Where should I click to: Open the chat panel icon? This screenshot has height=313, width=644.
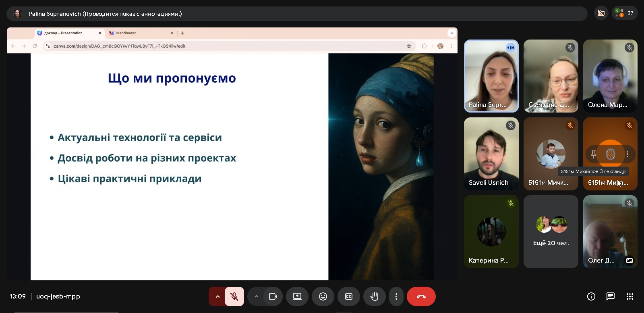point(610,296)
